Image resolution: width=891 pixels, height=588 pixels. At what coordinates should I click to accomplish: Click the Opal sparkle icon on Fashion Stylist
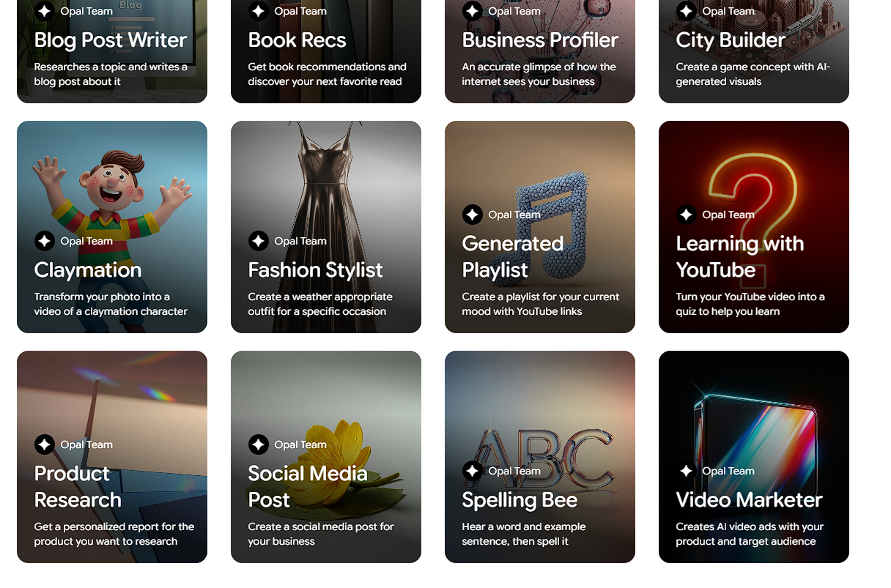point(259,241)
